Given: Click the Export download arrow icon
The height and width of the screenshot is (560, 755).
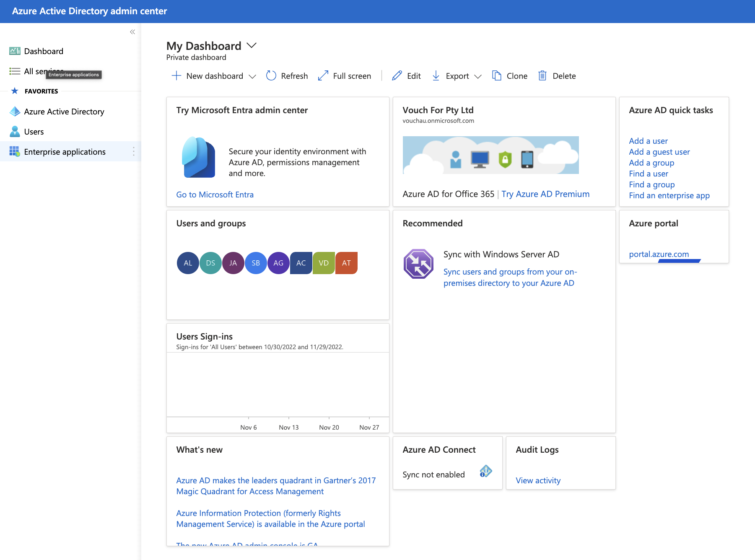Looking at the screenshot, I should coord(436,75).
